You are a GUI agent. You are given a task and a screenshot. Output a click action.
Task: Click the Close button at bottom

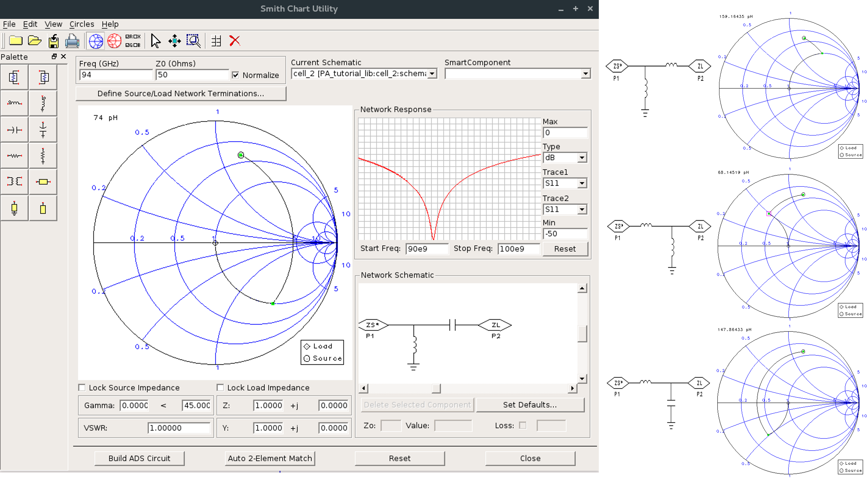click(530, 458)
